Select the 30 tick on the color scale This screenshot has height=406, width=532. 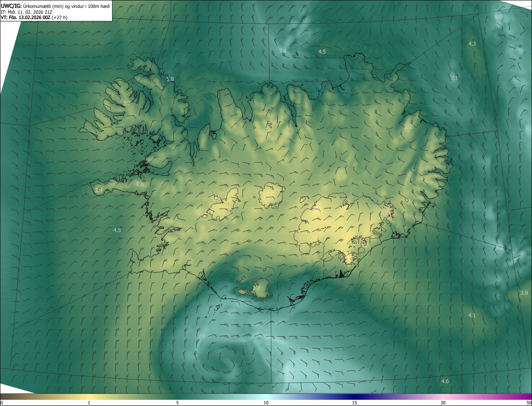coord(443,403)
